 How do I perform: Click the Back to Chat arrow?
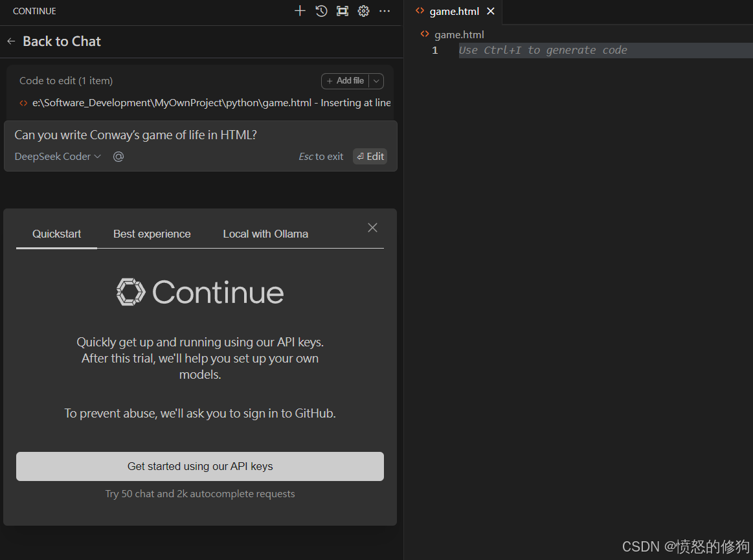[x=11, y=41]
